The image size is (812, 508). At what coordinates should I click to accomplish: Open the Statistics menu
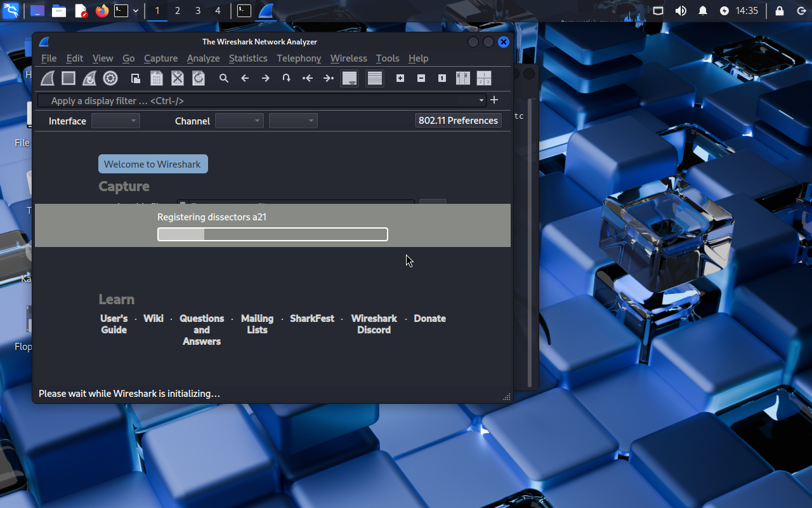[248, 58]
